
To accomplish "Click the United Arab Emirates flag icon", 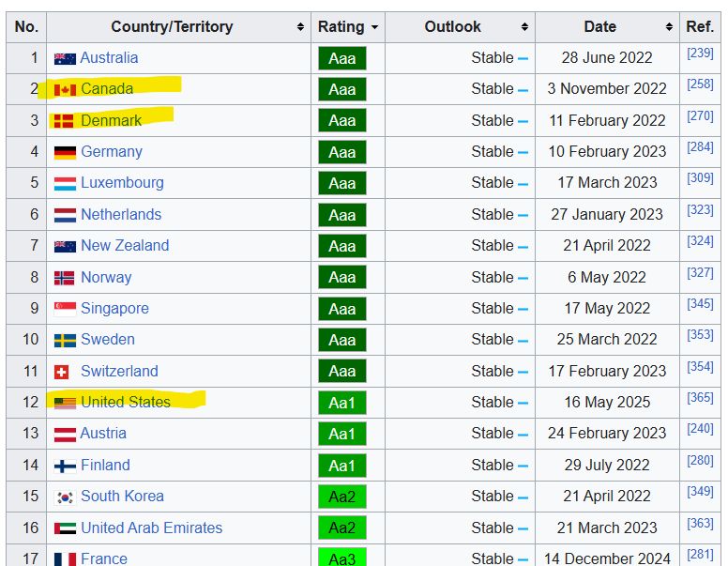I will tap(65, 528).
